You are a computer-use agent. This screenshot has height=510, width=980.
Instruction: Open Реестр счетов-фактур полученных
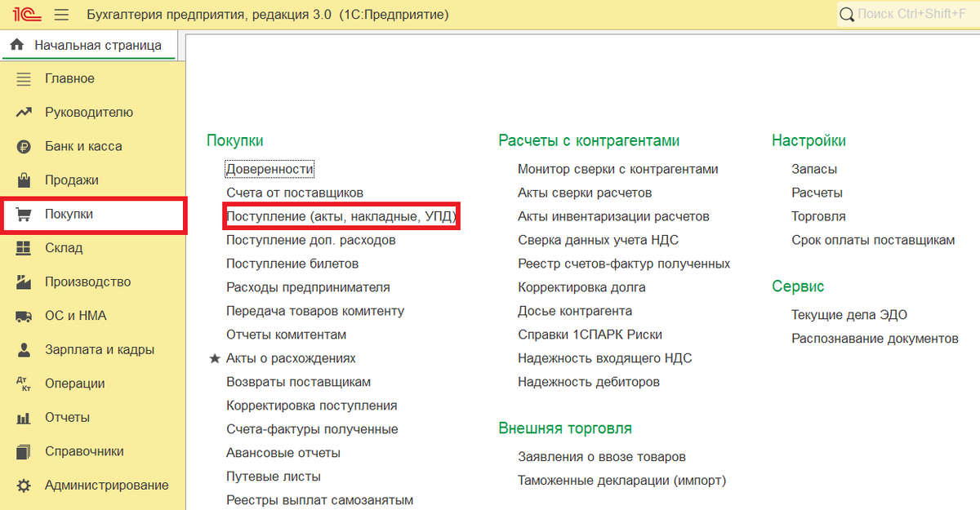pos(624,264)
